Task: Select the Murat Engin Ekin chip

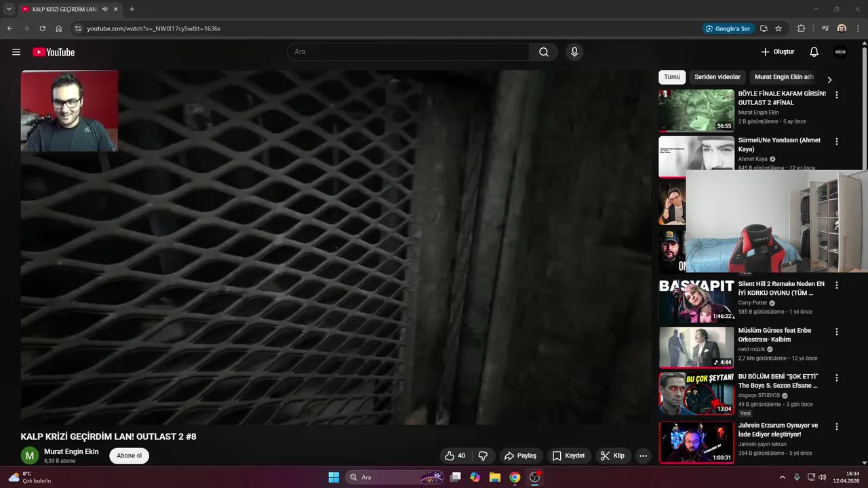Action: (x=784, y=77)
